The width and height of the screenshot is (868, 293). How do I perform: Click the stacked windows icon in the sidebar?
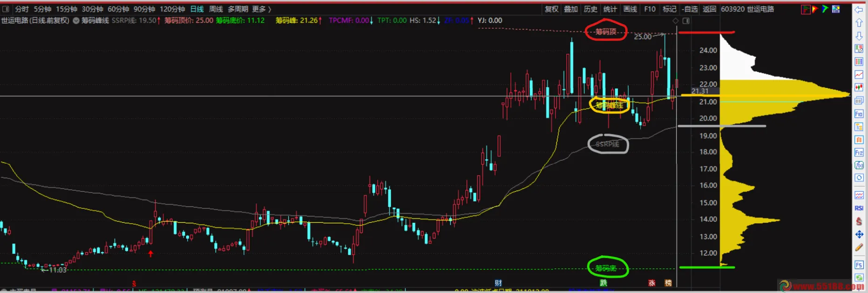click(859, 100)
